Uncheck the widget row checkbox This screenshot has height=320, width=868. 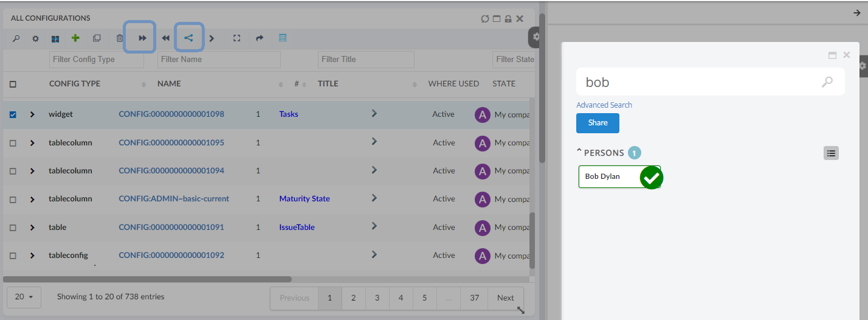13,114
